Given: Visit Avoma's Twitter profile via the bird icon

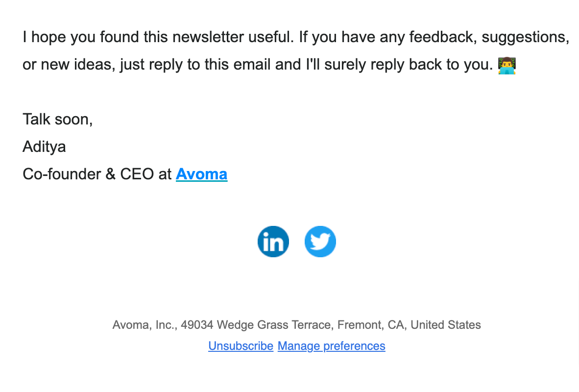Looking at the screenshot, I should pyautogui.click(x=320, y=241).
